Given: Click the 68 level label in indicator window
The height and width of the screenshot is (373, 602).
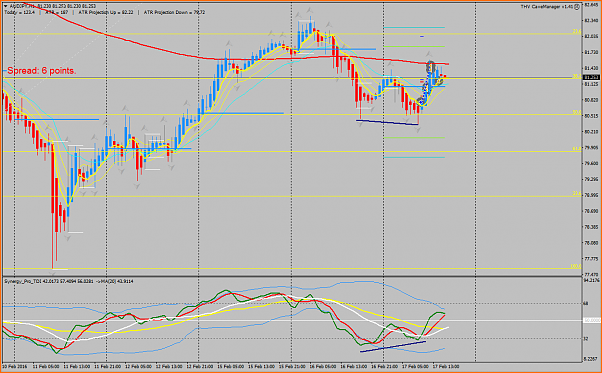Looking at the screenshot, I should [586, 304].
